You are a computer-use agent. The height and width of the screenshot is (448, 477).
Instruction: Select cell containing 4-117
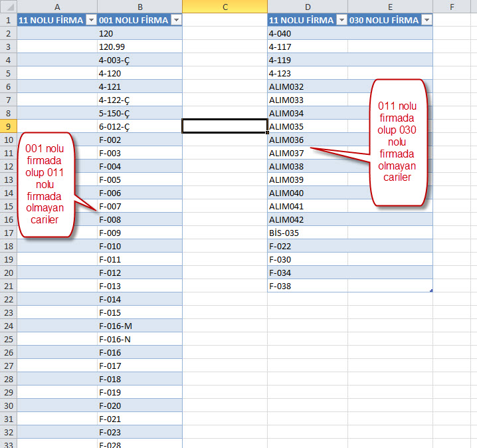pos(308,47)
